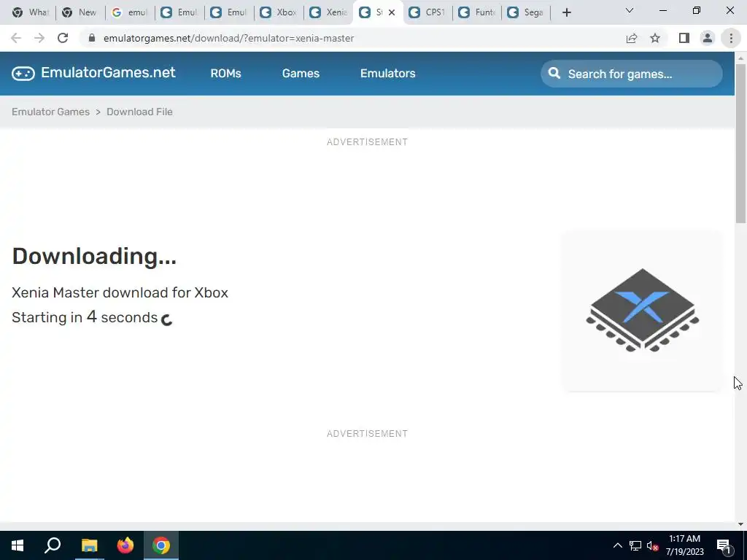
Task: Follow the Emulator Games breadcrumb link
Action: (x=50, y=112)
